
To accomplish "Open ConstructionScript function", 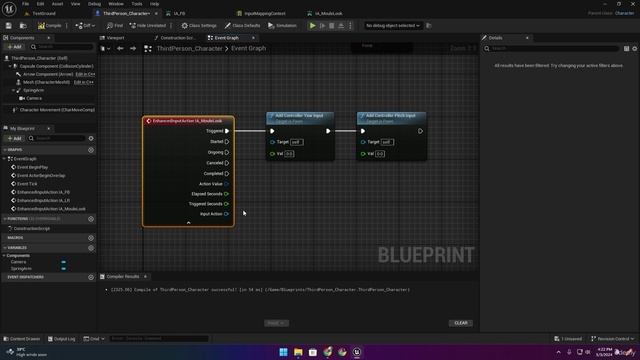I will click(31, 229).
